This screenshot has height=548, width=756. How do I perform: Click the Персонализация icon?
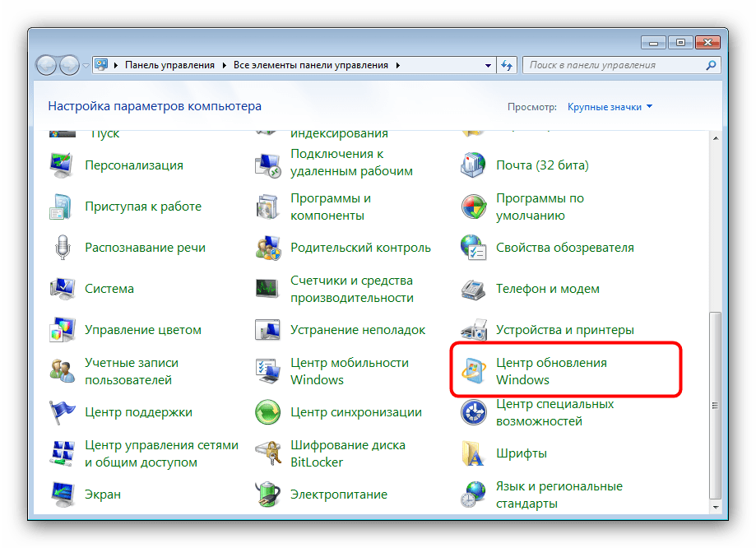coord(63,165)
